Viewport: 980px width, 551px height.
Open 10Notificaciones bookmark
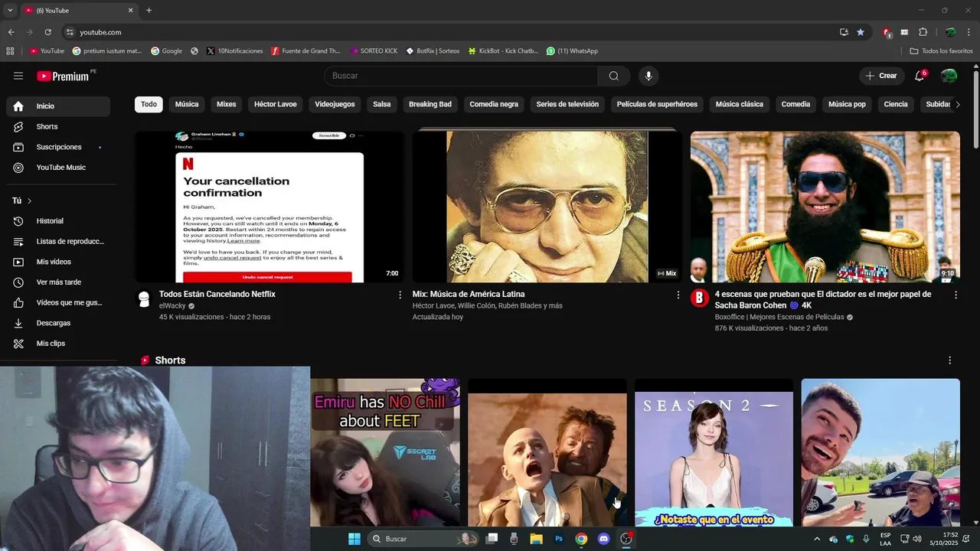(235, 51)
